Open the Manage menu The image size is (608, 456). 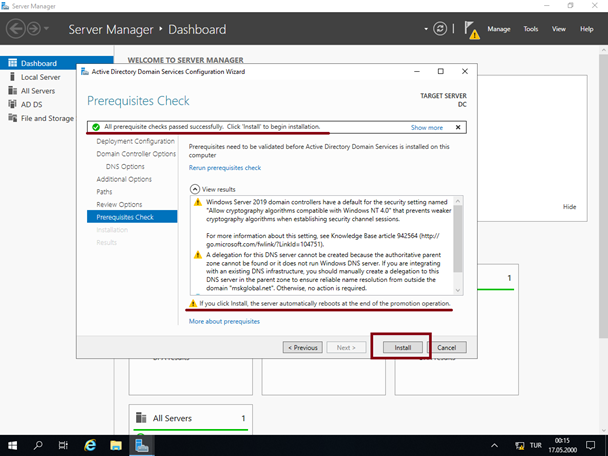coord(499,29)
